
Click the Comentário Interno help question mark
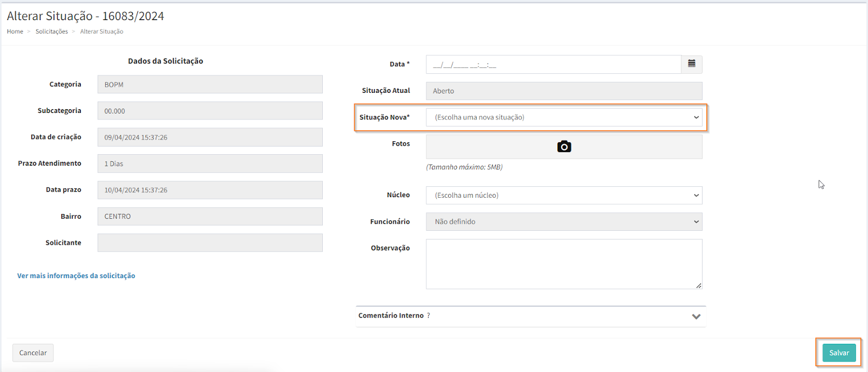pyautogui.click(x=429, y=316)
